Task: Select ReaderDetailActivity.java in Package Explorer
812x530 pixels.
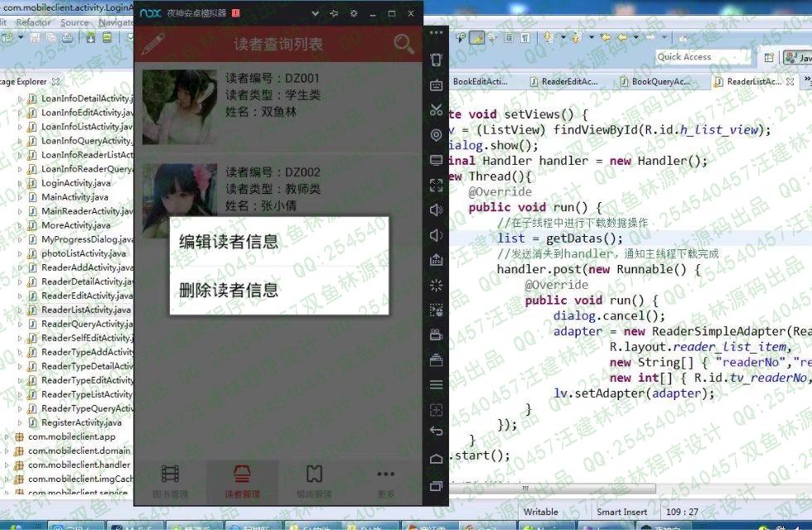Action: 87,282
